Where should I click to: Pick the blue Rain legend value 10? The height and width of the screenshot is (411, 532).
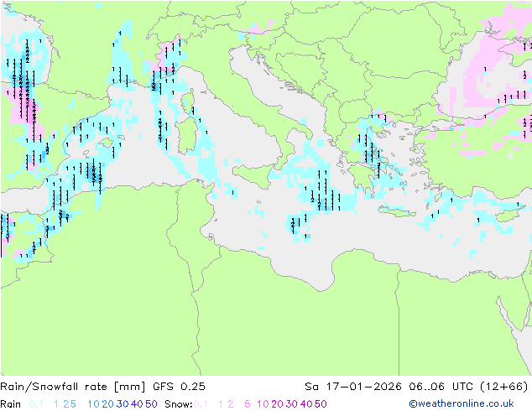click(x=93, y=404)
